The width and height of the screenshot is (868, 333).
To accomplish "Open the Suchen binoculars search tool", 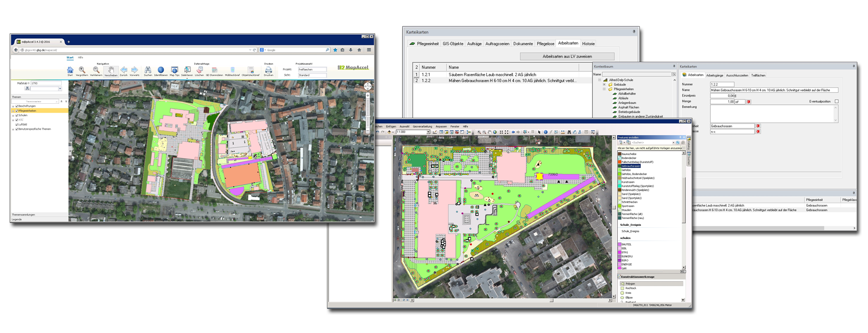I will (x=148, y=70).
